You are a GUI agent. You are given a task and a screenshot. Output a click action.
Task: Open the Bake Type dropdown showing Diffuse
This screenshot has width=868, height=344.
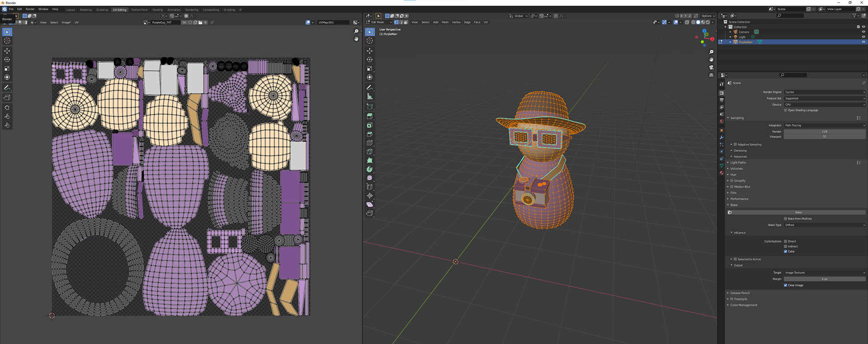click(x=825, y=225)
